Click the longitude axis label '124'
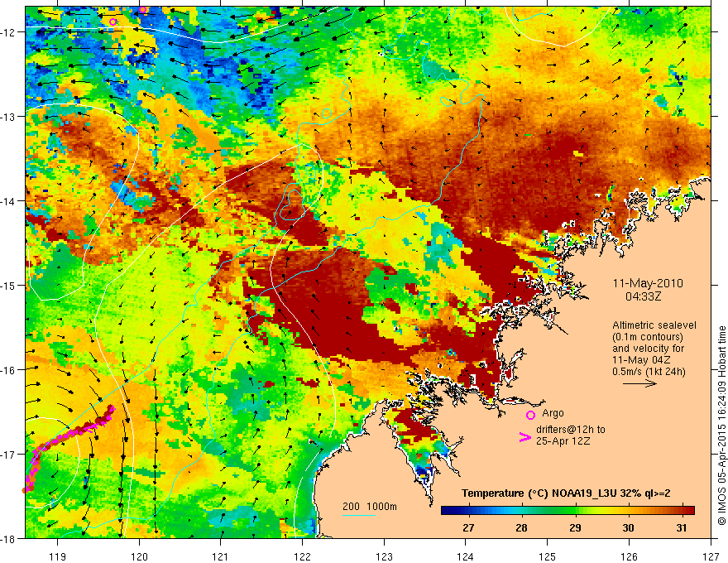Viewport: 728px width, 563px height. tap(465, 556)
